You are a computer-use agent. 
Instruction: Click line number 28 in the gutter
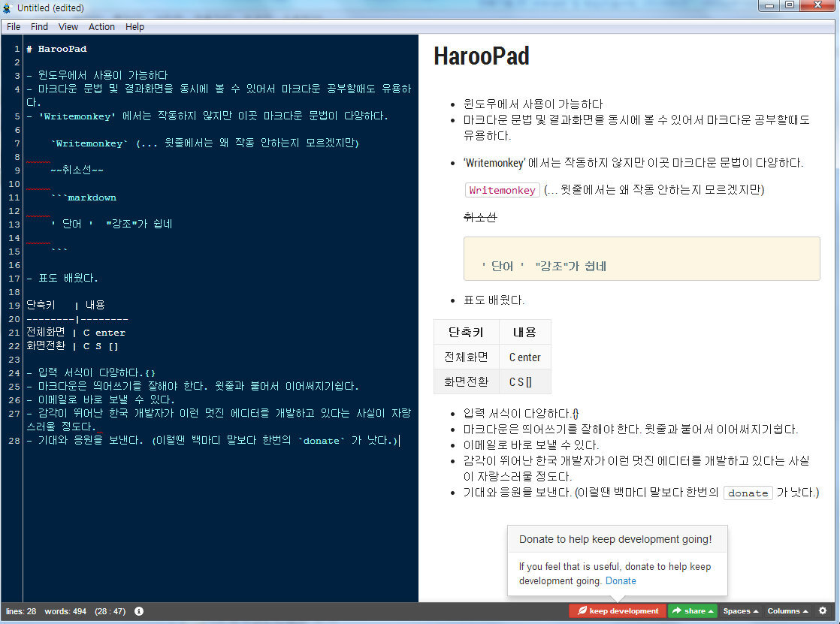(x=14, y=440)
